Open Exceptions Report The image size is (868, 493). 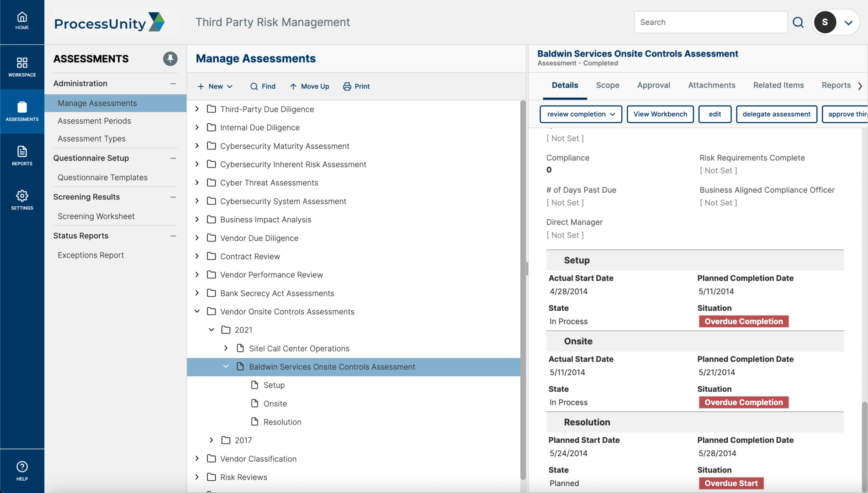pyautogui.click(x=90, y=255)
